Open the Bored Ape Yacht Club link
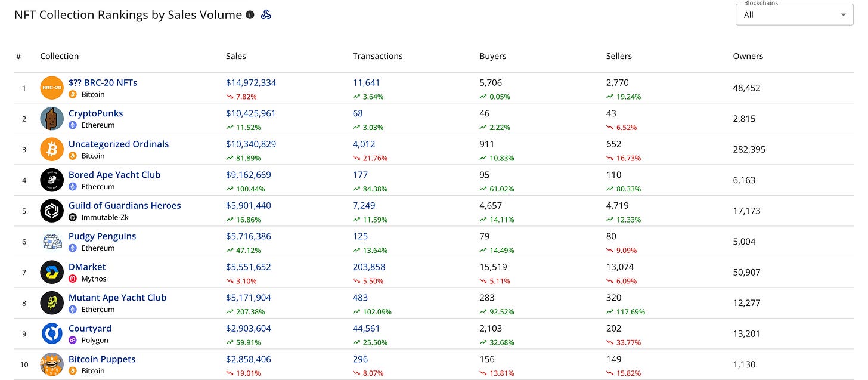Image resolution: width=868 pixels, height=380 pixels. 114,175
